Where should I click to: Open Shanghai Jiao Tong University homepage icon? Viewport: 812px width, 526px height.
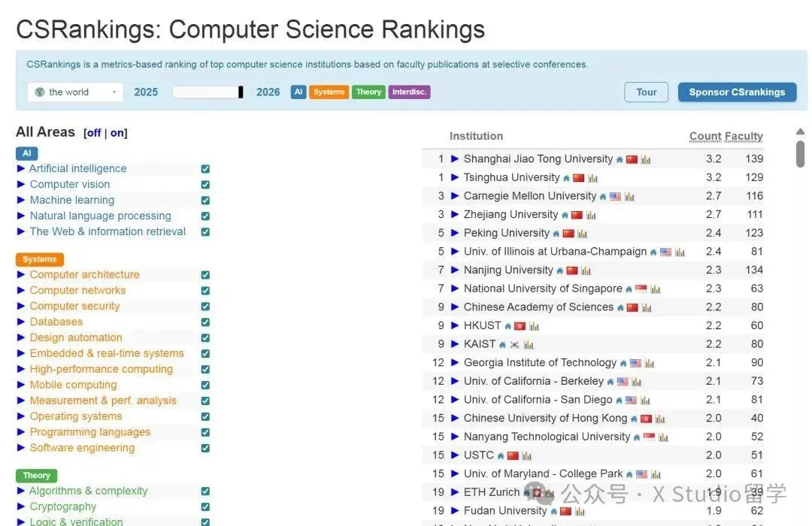(620, 159)
